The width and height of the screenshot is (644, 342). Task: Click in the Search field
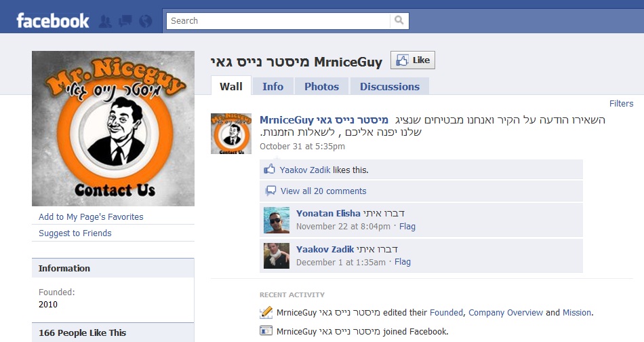coord(278,20)
